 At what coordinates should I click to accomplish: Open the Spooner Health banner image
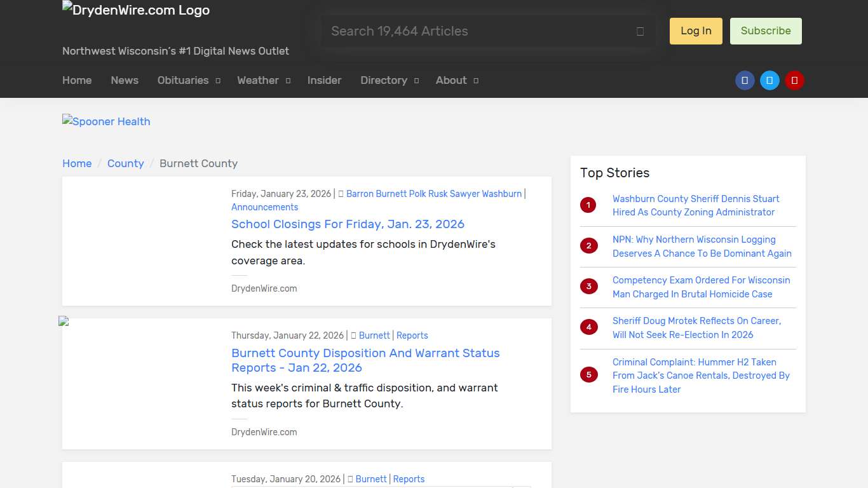(x=107, y=121)
